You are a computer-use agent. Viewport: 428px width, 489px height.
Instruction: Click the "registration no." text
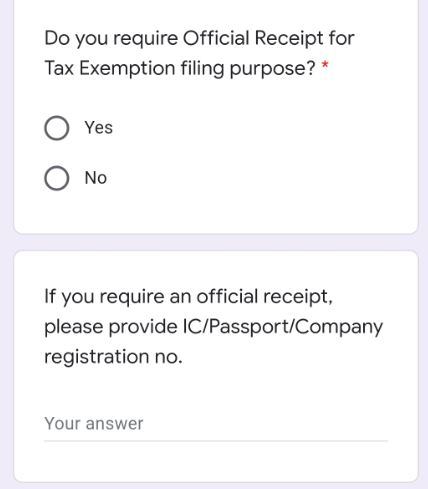(113, 357)
